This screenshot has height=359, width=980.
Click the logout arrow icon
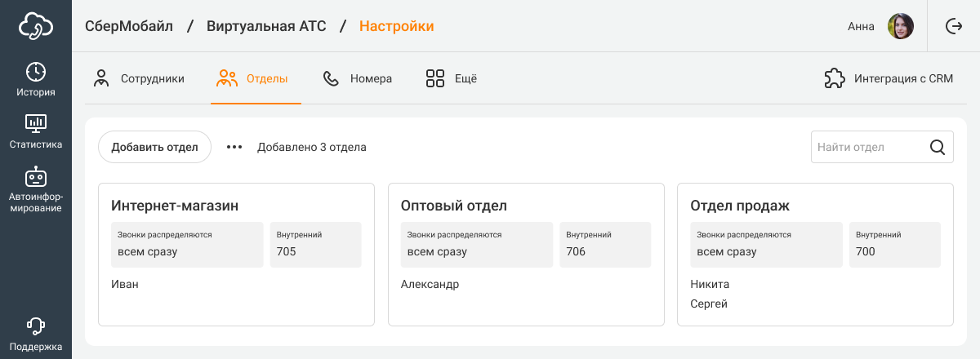(953, 26)
